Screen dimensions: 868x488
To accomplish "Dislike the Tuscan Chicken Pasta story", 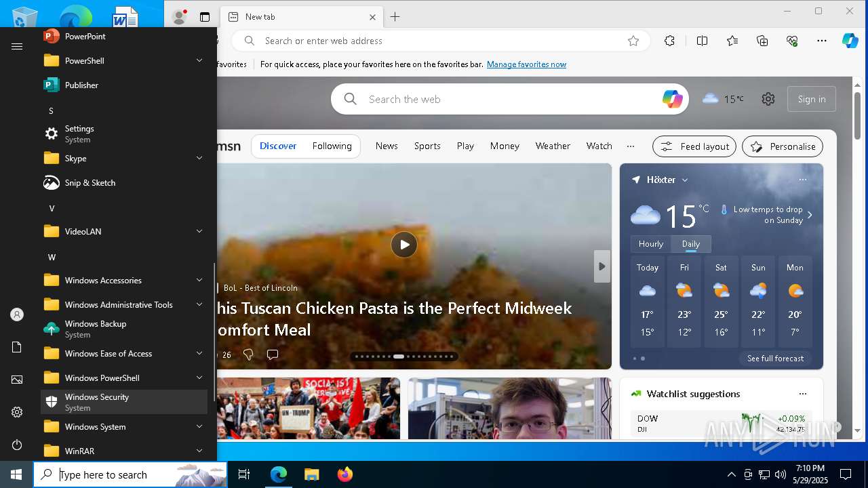I will point(248,354).
